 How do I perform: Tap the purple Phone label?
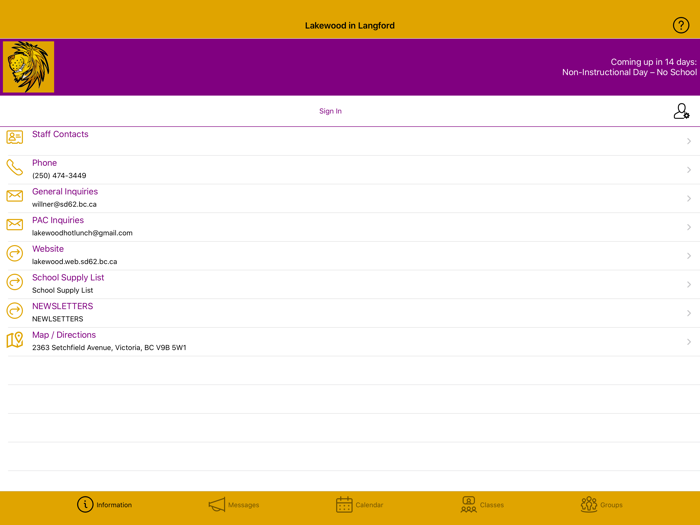coord(44,163)
